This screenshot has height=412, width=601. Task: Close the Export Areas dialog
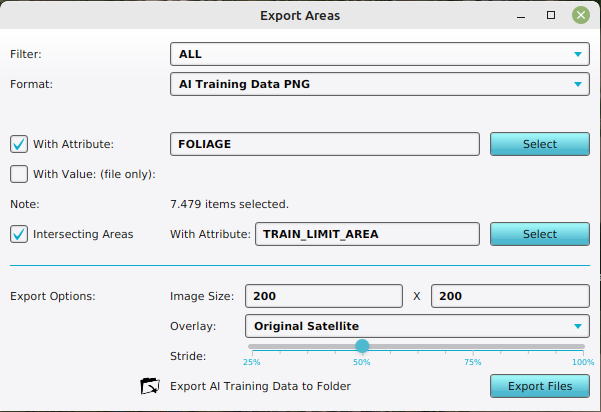point(580,15)
